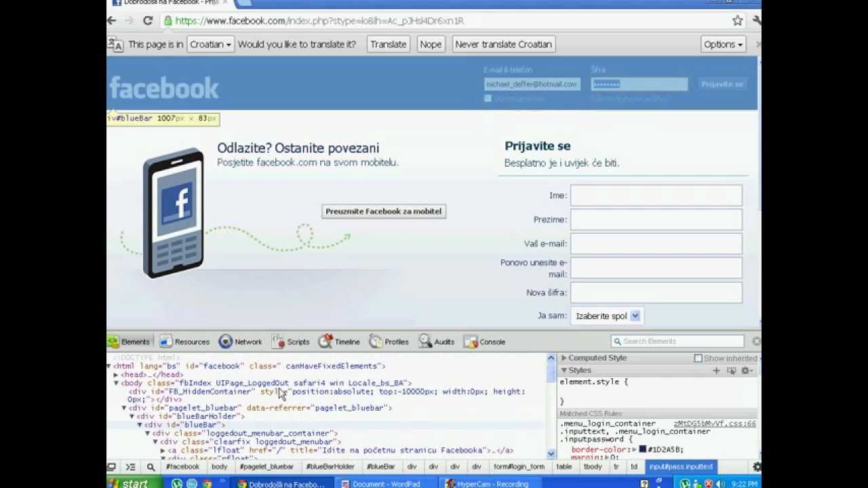This screenshot has height=488, width=868.
Task: Toggle the Show inherited checkbox
Action: [x=698, y=359]
